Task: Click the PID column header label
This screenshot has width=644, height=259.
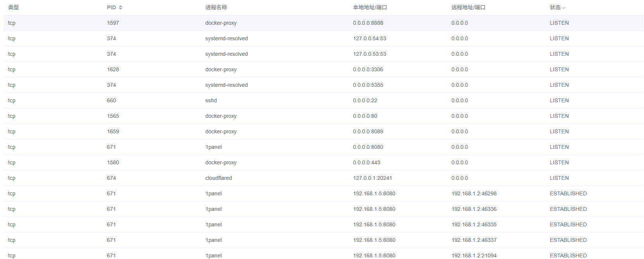Action: pos(112,7)
